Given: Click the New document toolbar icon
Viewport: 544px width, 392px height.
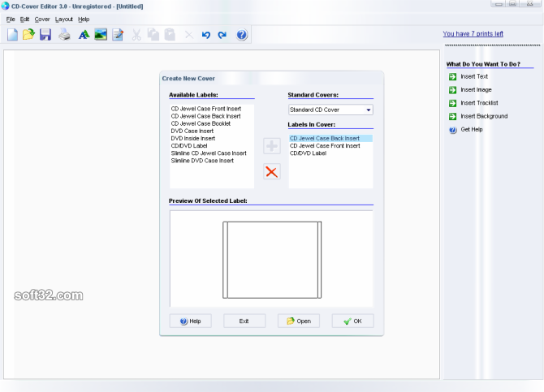Looking at the screenshot, I should (x=12, y=35).
